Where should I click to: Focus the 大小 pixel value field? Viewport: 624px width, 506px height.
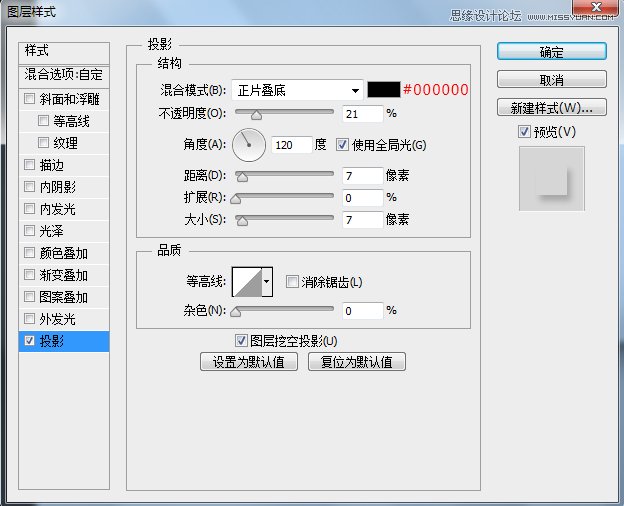(x=363, y=220)
